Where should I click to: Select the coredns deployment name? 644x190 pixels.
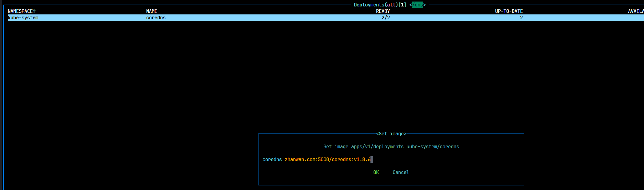156,18
